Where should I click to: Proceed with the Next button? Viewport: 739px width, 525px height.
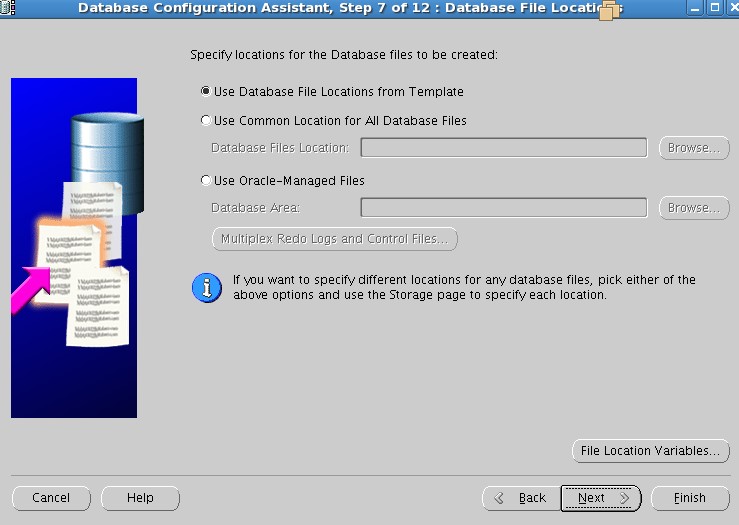601,498
